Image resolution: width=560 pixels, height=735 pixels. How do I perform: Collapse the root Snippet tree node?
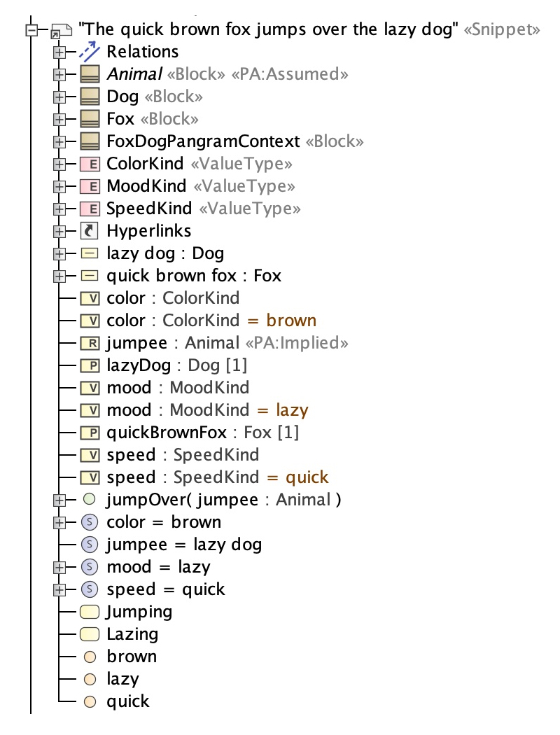[31, 31]
